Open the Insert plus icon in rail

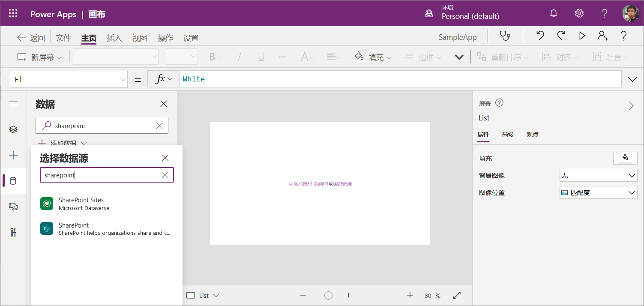point(13,155)
